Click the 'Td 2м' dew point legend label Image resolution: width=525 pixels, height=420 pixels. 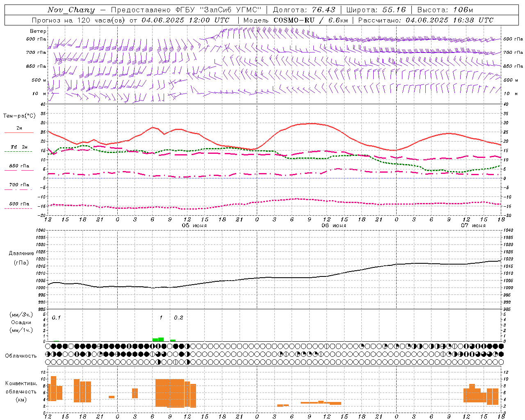pyautogui.click(x=19, y=147)
